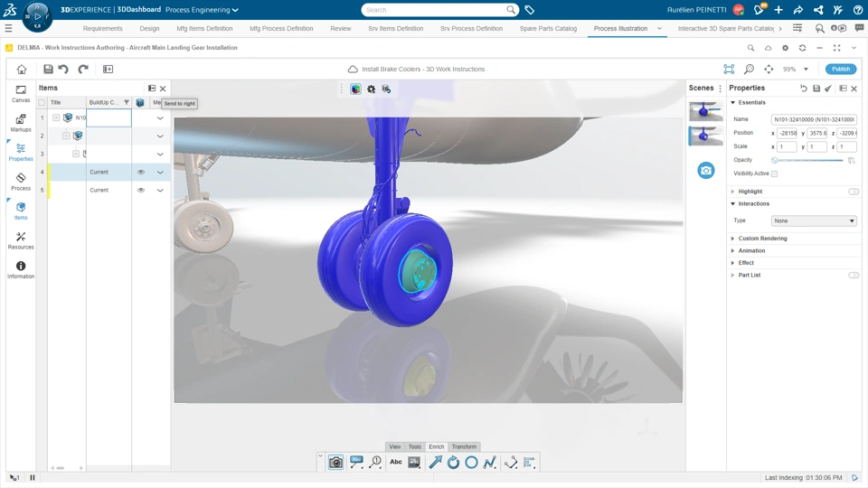Expand the Effect section
This screenshot has height=488, width=868.
(x=746, y=263)
